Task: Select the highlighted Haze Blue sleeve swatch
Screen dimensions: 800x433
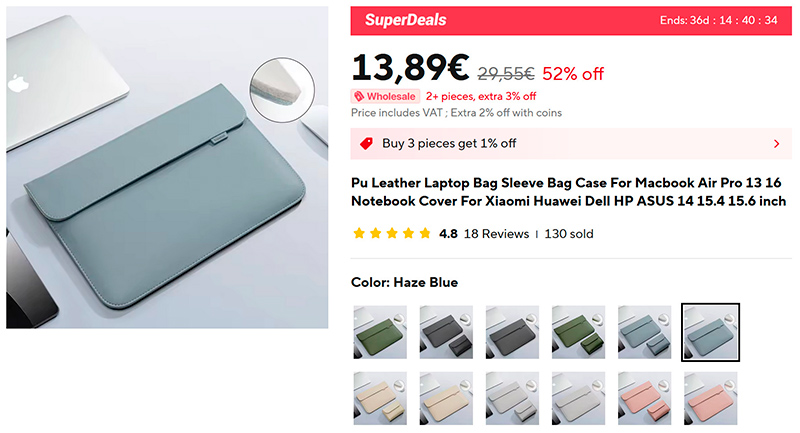Action: pyautogui.click(x=710, y=332)
